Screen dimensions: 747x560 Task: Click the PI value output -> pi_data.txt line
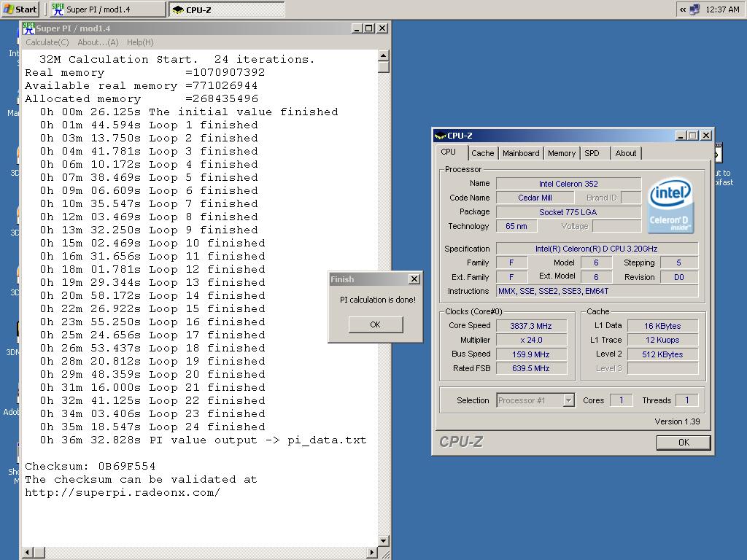pyautogui.click(x=204, y=440)
